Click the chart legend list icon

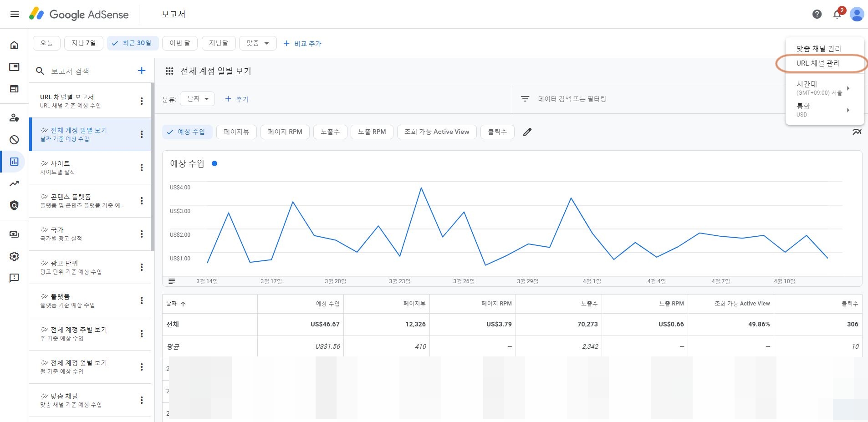pos(172,281)
